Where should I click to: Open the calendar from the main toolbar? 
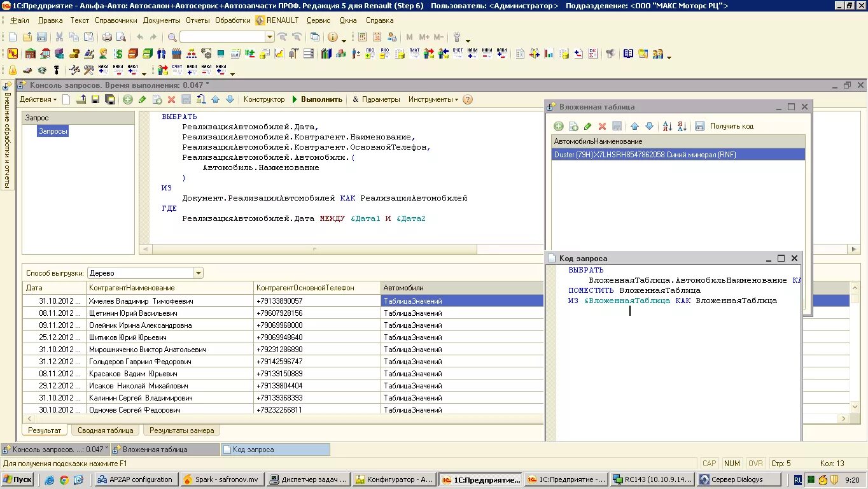377,38
